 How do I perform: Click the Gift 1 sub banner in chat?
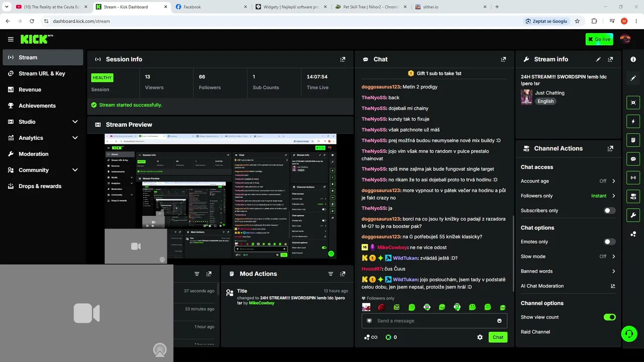tap(434, 73)
